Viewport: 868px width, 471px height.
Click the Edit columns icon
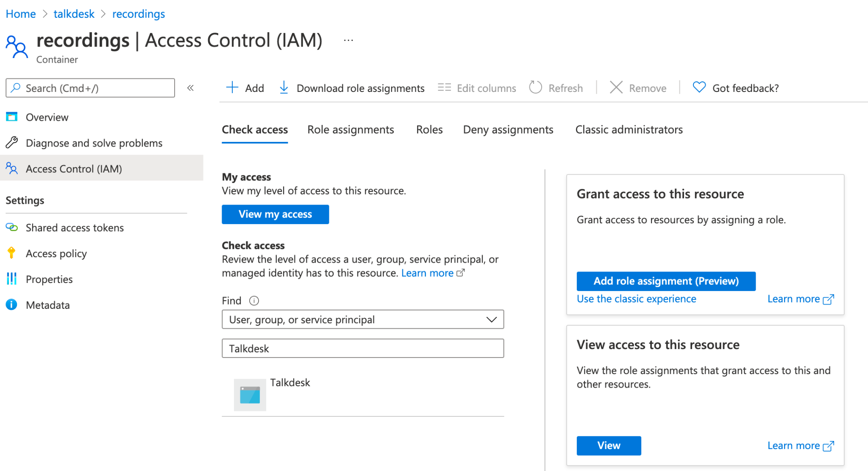click(444, 88)
